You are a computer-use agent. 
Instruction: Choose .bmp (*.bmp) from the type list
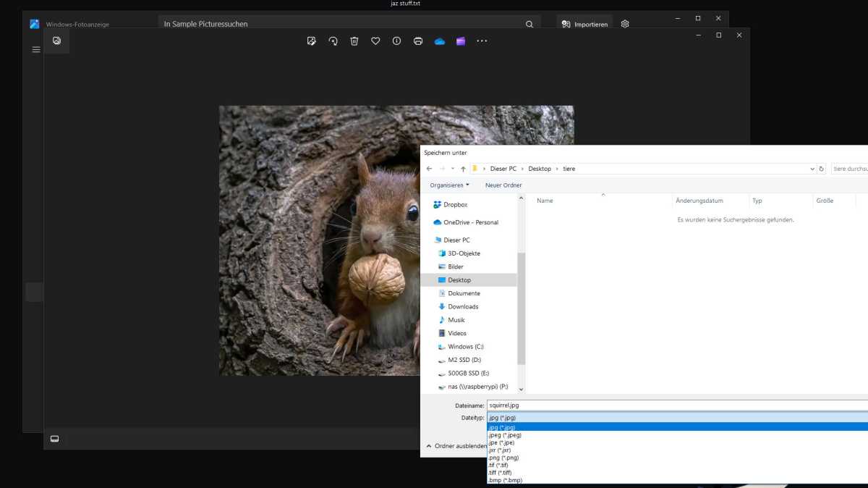coord(677,480)
